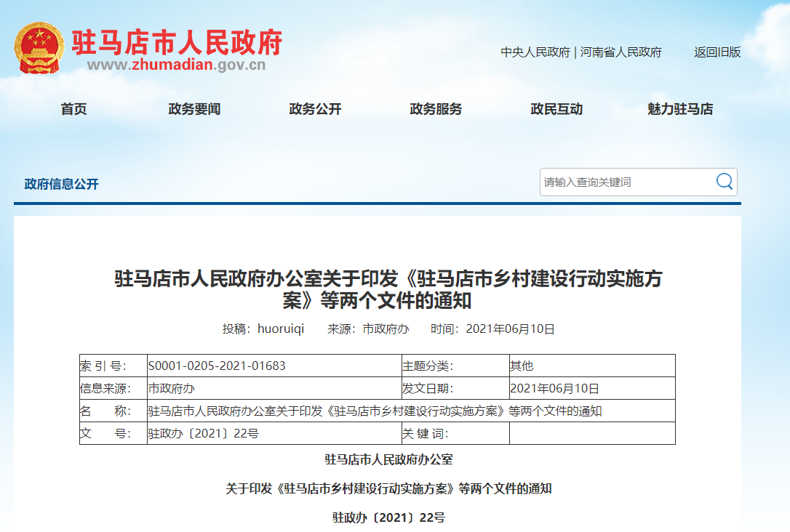Viewport: 790px width, 532px height.
Task: Click the 2021年06月10日 table cell
Action: [592, 389]
